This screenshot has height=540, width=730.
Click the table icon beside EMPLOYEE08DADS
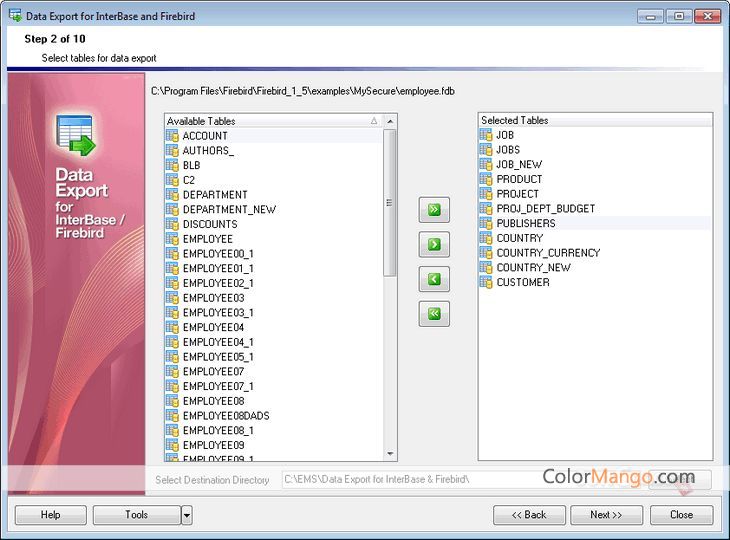(x=172, y=416)
